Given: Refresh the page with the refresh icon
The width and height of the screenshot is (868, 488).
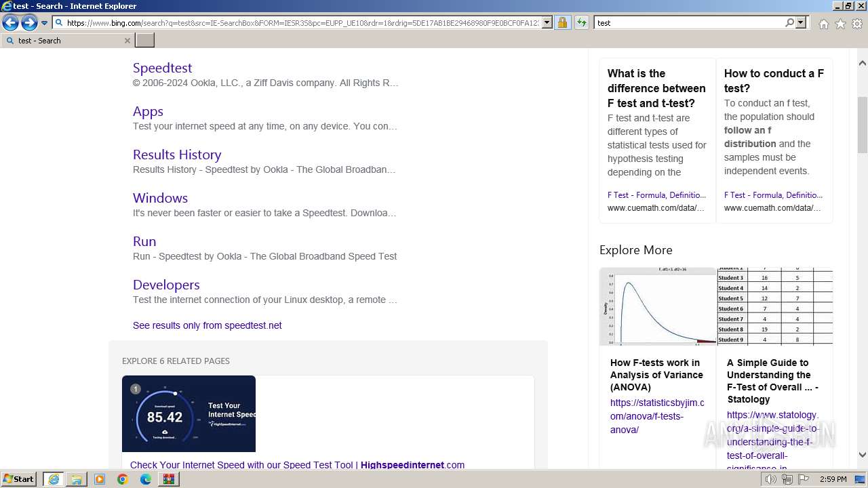Looking at the screenshot, I should [582, 23].
